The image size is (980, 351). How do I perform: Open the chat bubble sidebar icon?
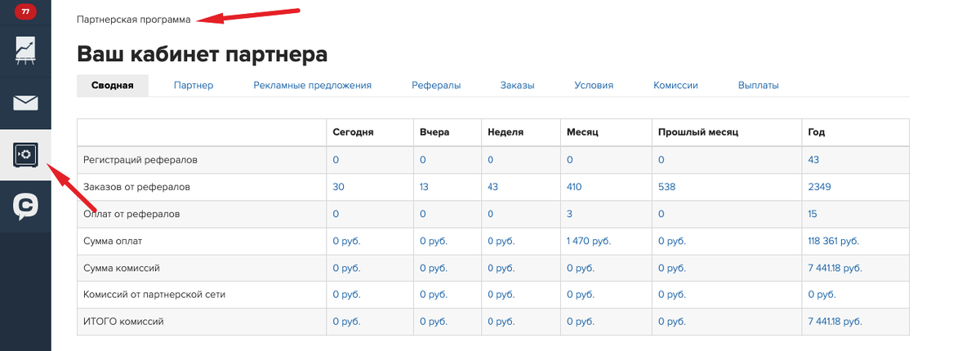pyautogui.click(x=25, y=205)
